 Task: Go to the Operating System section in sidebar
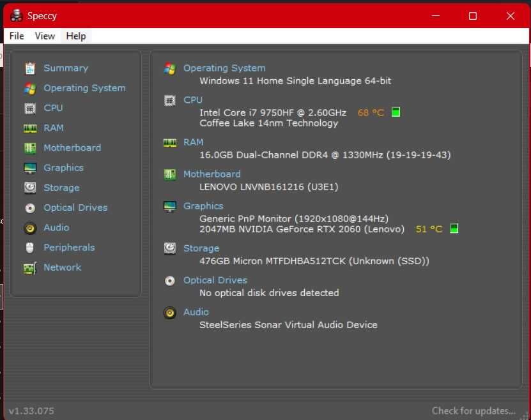pyautogui.click(x=84, y=88)
